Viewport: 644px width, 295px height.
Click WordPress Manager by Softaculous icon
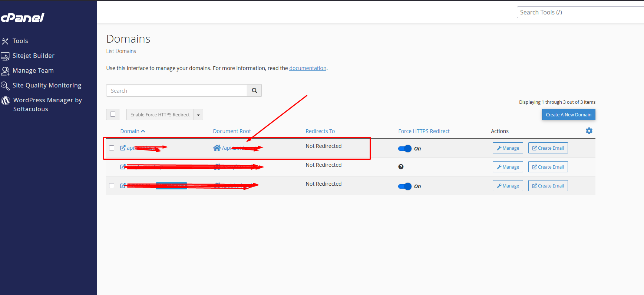6,101
